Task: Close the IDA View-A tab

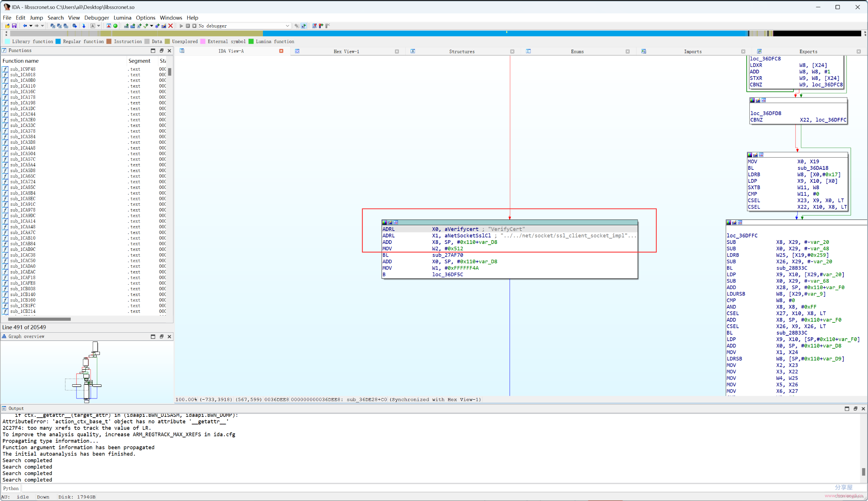Action: pyautogui.click(x=281, y=51)
